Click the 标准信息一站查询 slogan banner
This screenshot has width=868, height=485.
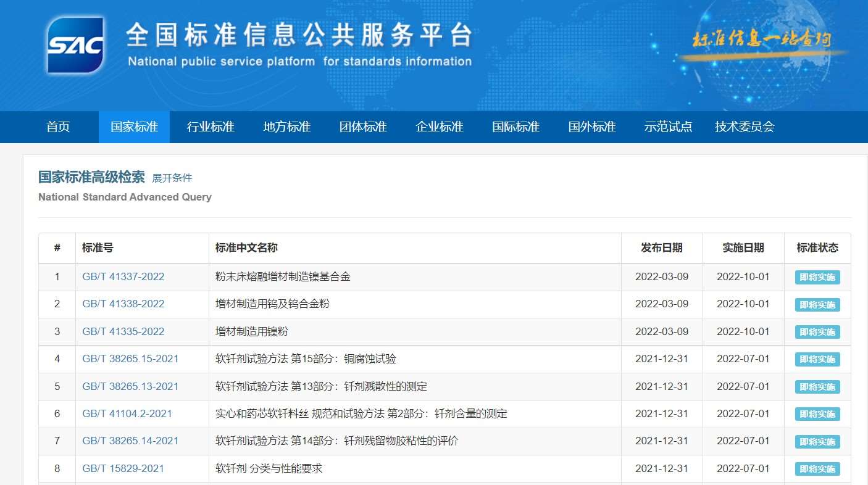pos(762,41)
